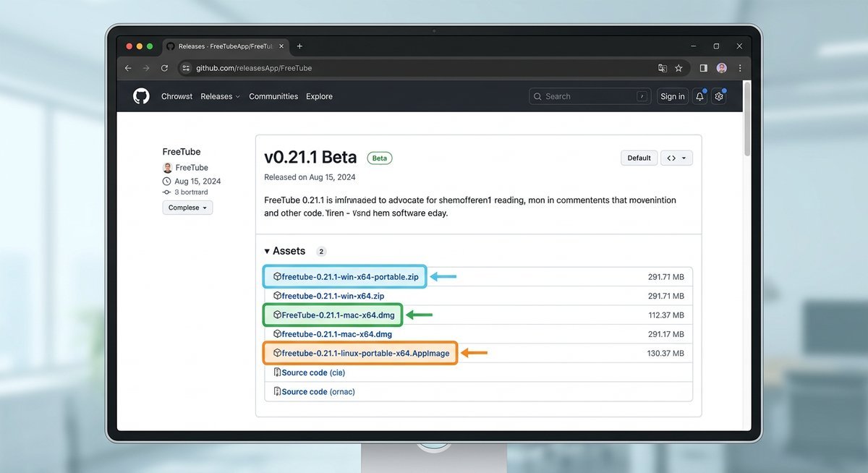
Task: Collapse the Assets section triangle
Action: pos(267,251)
